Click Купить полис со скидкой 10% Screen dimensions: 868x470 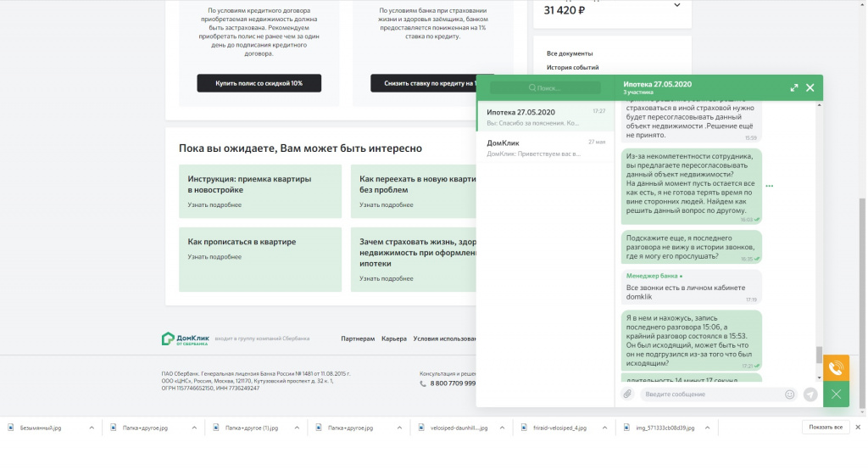[259, 83]
